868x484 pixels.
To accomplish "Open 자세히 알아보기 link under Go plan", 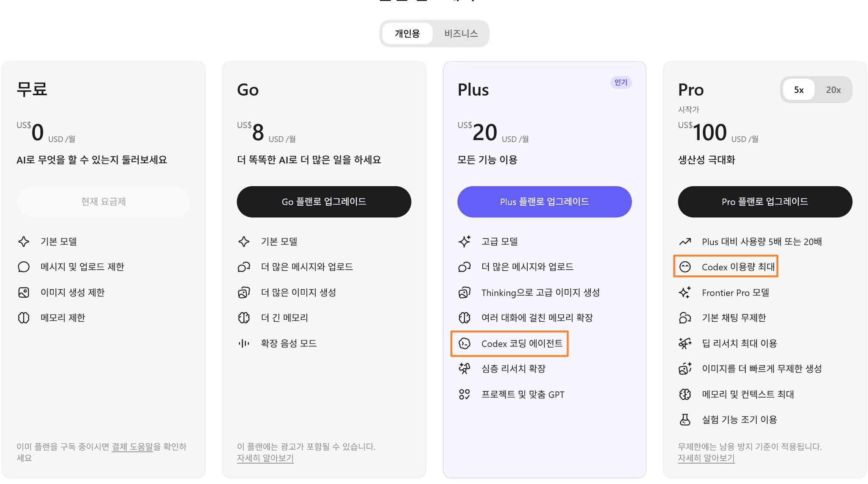I will 265,458.
